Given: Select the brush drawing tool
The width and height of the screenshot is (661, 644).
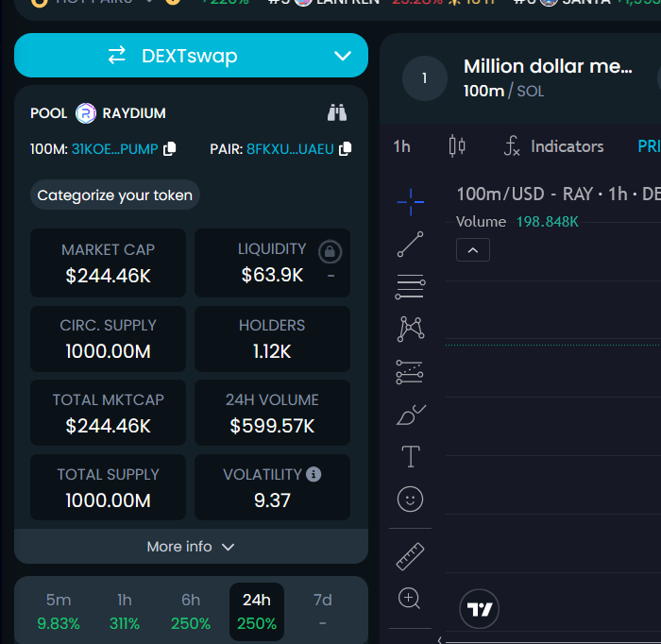Looking at the screenshot, I should (x=411, y=415).
